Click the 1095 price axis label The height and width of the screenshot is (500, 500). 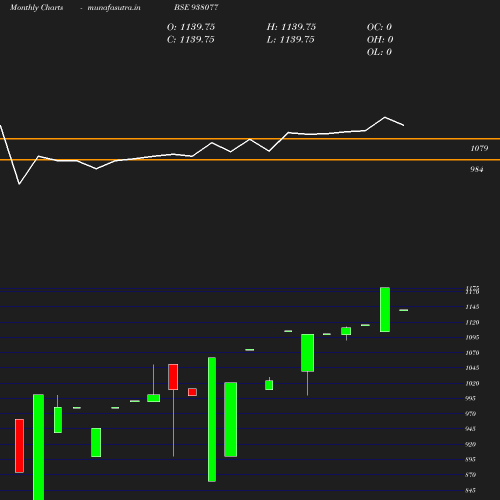472,337
